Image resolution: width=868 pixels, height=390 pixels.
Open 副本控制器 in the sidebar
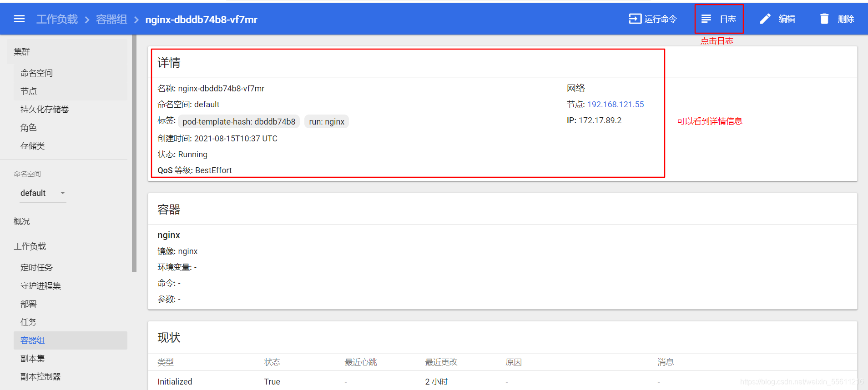click(40, 377)
